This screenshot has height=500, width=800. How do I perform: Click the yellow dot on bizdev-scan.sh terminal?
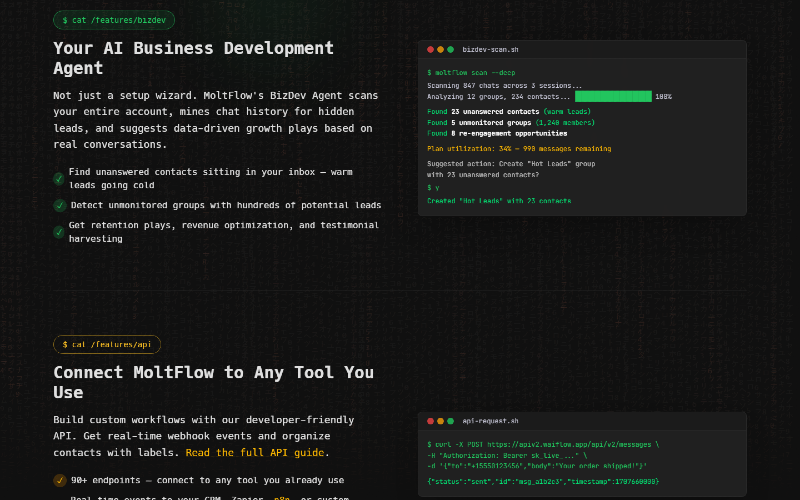[x=440, y=49]
